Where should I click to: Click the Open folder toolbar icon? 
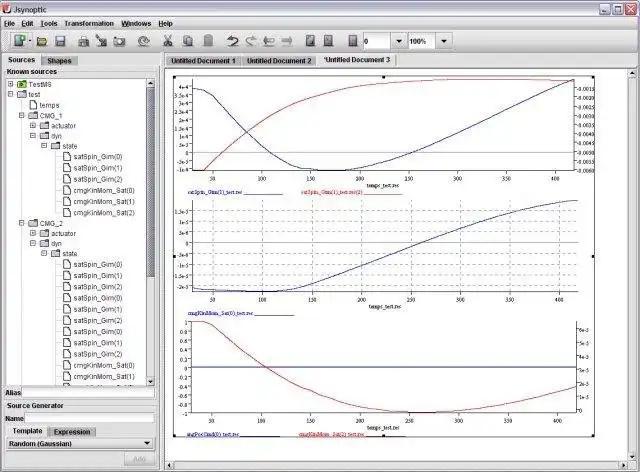pyautogui.click(x=42, y=41)
